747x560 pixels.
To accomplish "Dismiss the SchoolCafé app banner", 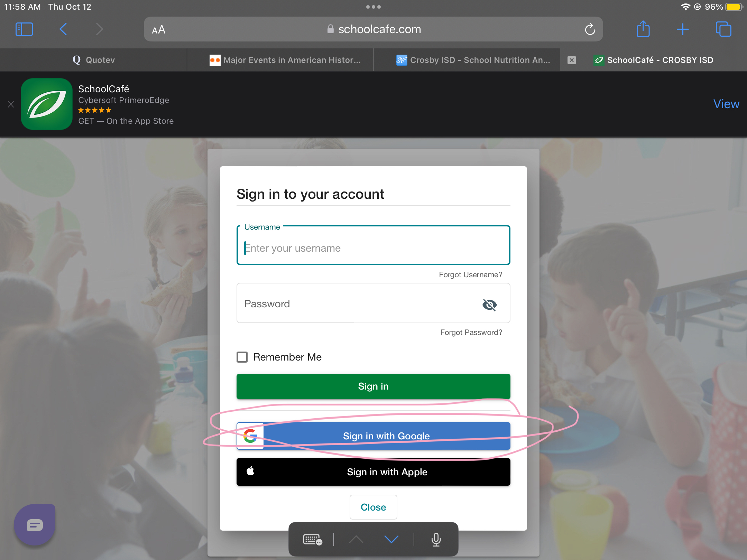I will point(11,104).
